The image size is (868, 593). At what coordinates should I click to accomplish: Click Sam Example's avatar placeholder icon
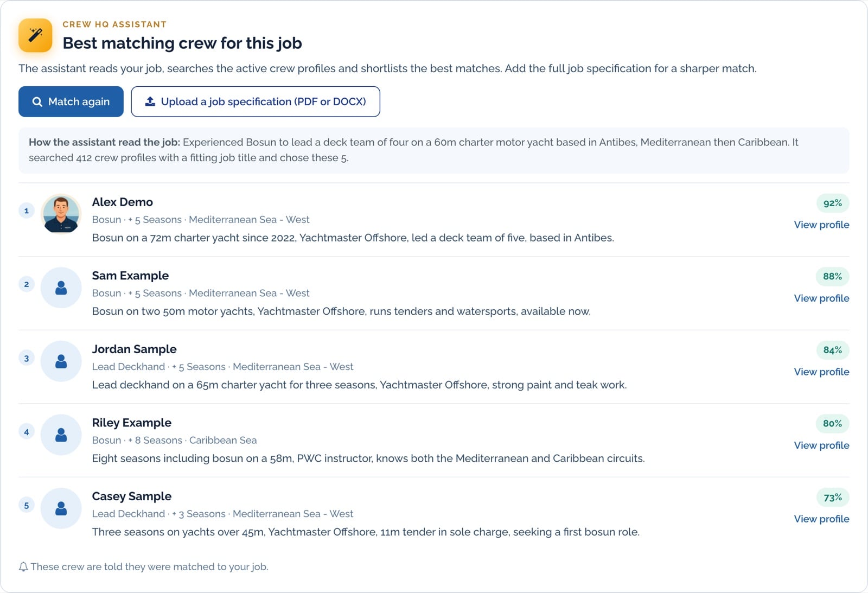(x=61, y=288)
